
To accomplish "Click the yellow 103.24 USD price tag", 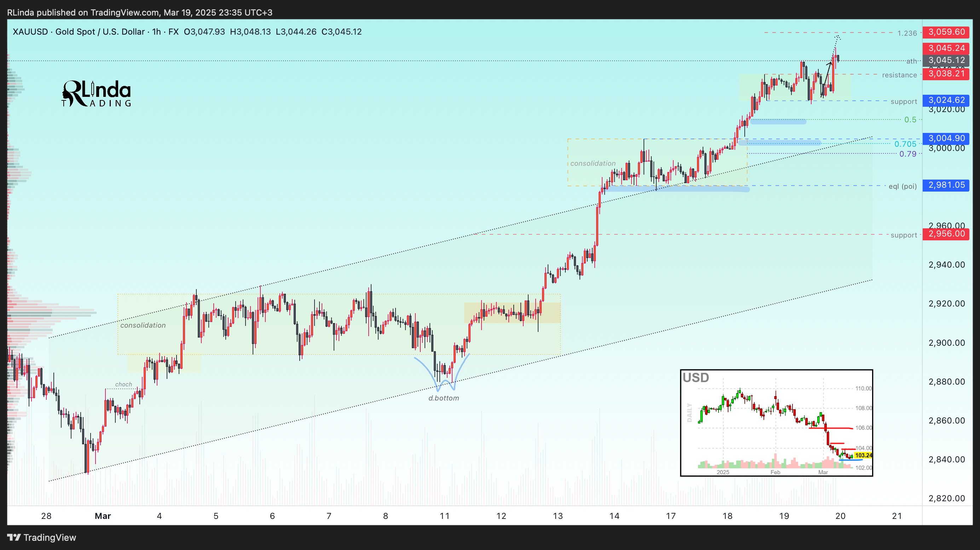I will (x=863, y=455).
